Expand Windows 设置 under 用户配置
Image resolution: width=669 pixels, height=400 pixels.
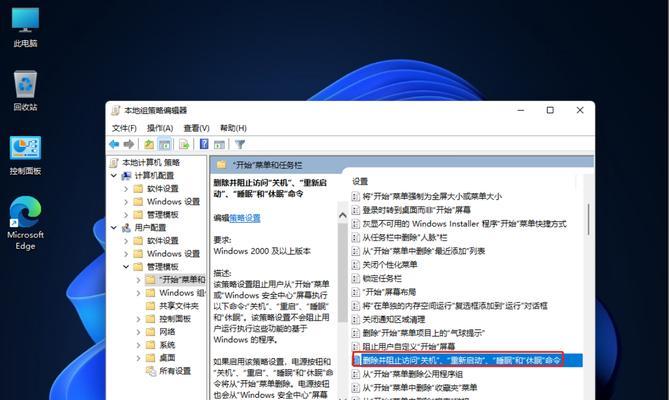click(x=126, y=254)
